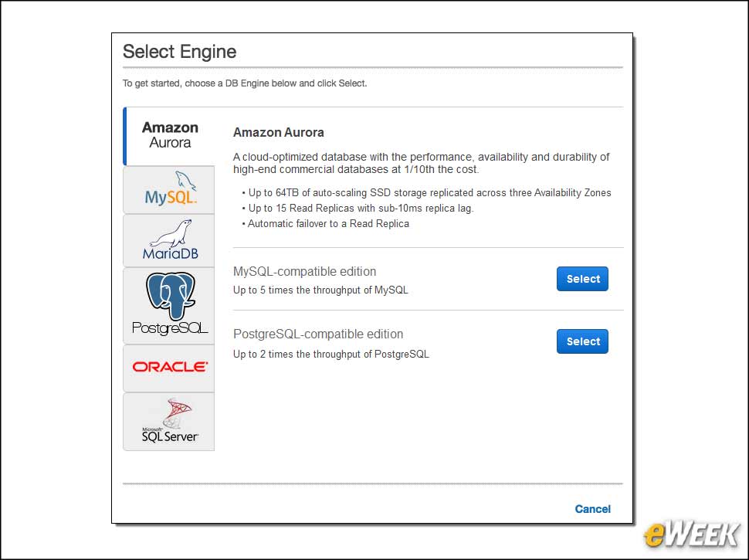The image size is (749, 560).
Task: Choose the Microsoft SQL Server tab
Action: click(x=169, y=422)
